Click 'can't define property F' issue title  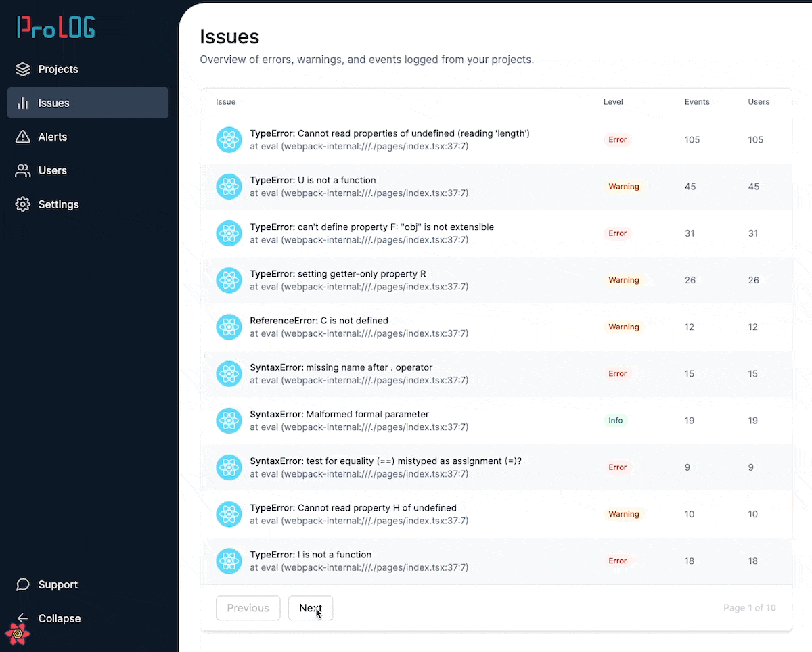pos(372,227)
